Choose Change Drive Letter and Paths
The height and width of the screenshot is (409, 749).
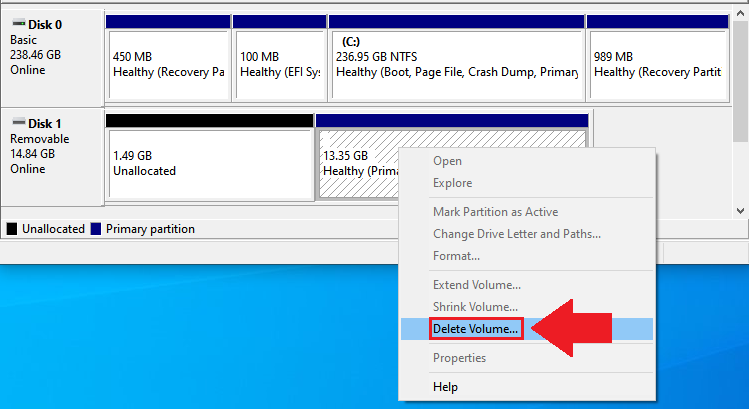(526, 234)
